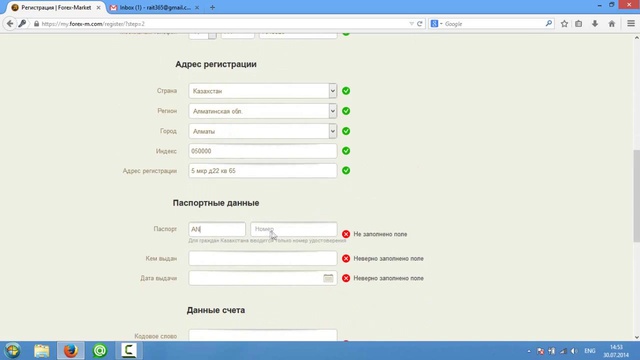Open the green @ mail agent taskbar icon
This screenshot has height=360, width=640.
point(100,351)
